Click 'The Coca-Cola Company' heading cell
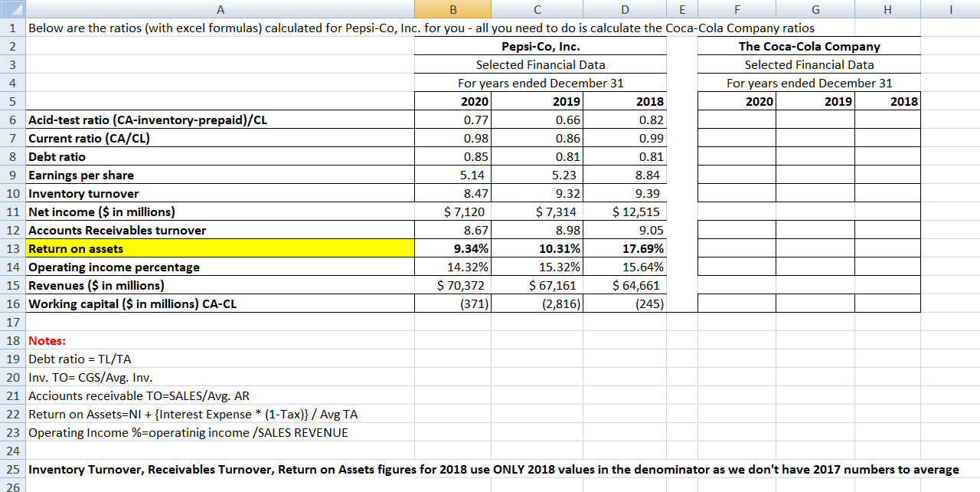This screenshot has width=980, height=492. (x=809, y=46)
